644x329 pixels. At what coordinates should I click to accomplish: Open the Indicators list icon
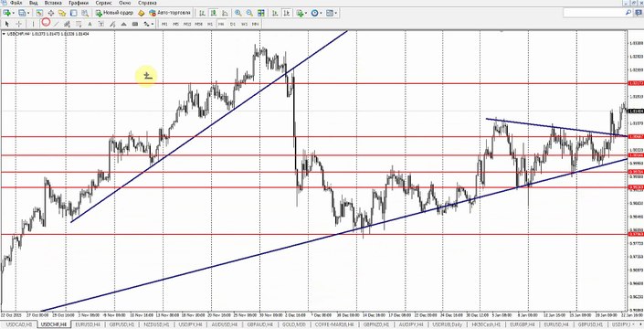301,13
